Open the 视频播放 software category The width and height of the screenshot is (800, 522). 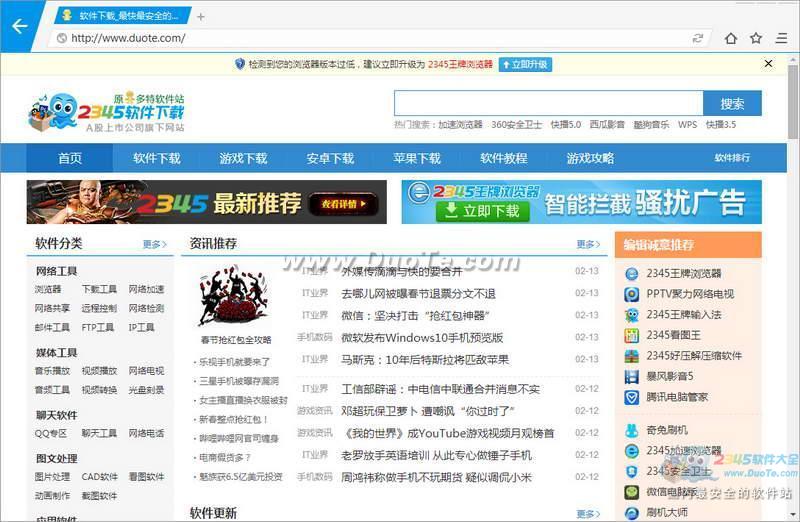[x=99, y=370]
